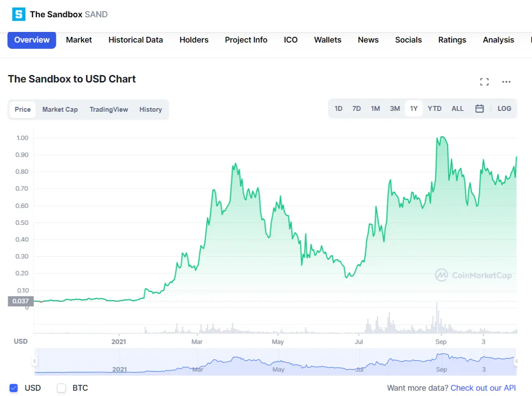
Task: Click the Sep x-axis label on main chart
Action: [441, 341]
